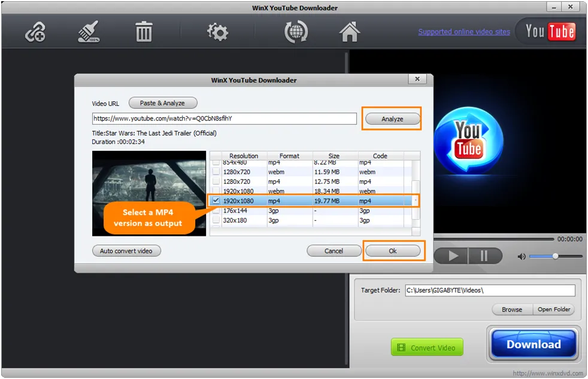Click the video URL input field
Image resolution: width=588 pixels, height=379 pixels.
pyautogui.click(x=225, y=118)
